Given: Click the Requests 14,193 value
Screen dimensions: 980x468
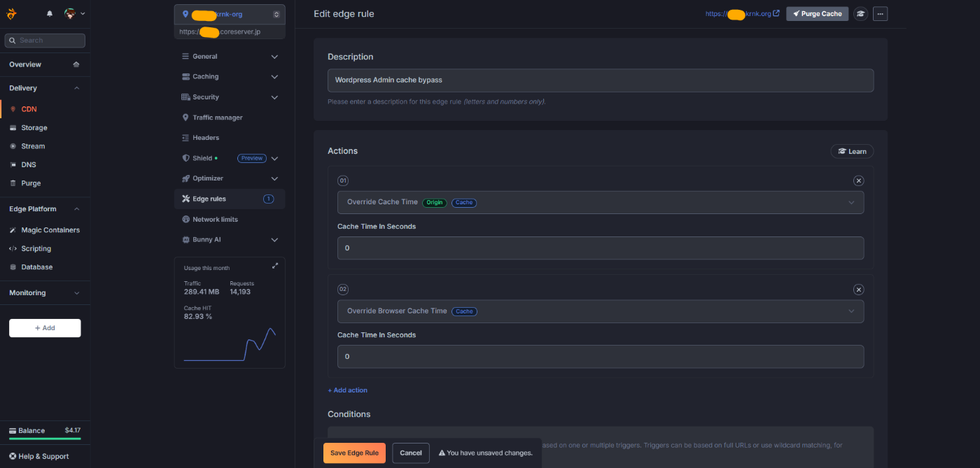Looking at the screenshot, I should pyautogui.click(x=240, y=292).
